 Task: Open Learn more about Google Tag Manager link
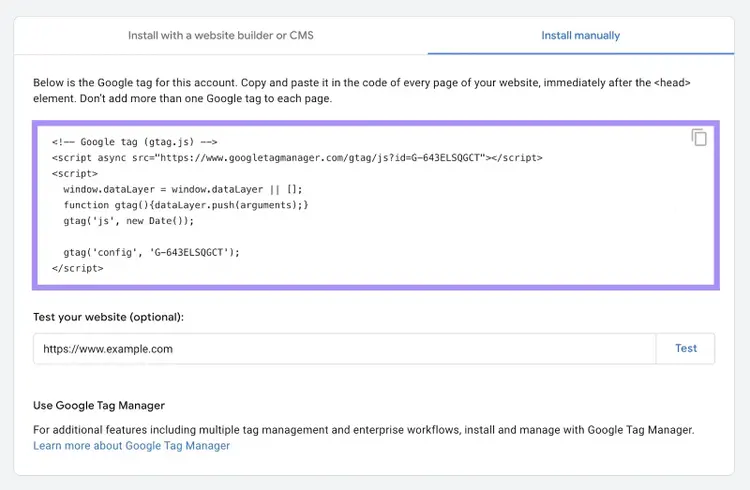(x=132, y=445)
